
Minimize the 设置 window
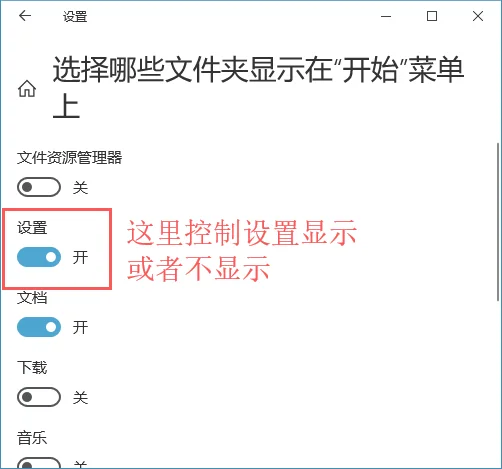click(x=386, y=16)
